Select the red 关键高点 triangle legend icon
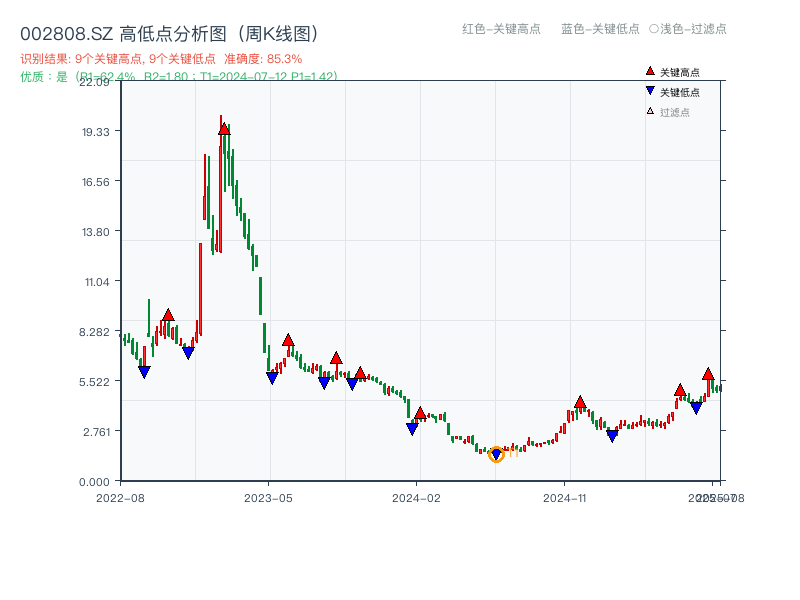 pos(649,72)
